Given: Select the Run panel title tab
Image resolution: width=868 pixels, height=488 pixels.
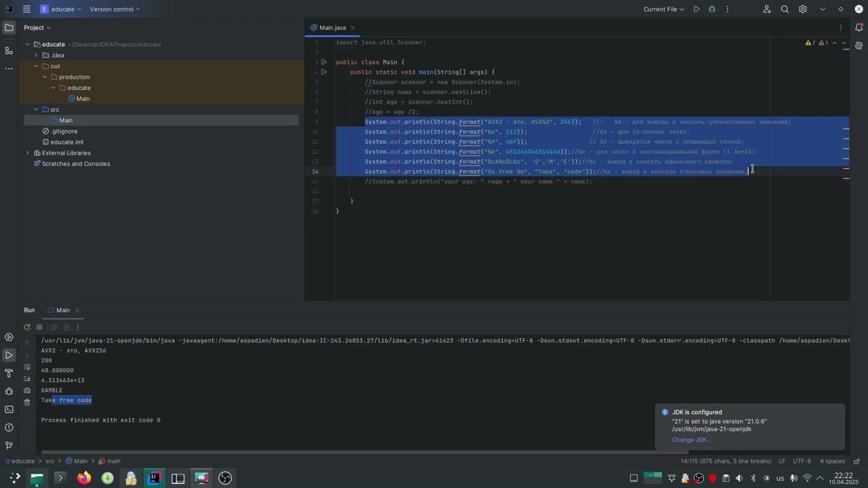Looking at the screenshot, I should tap(29, 310).
